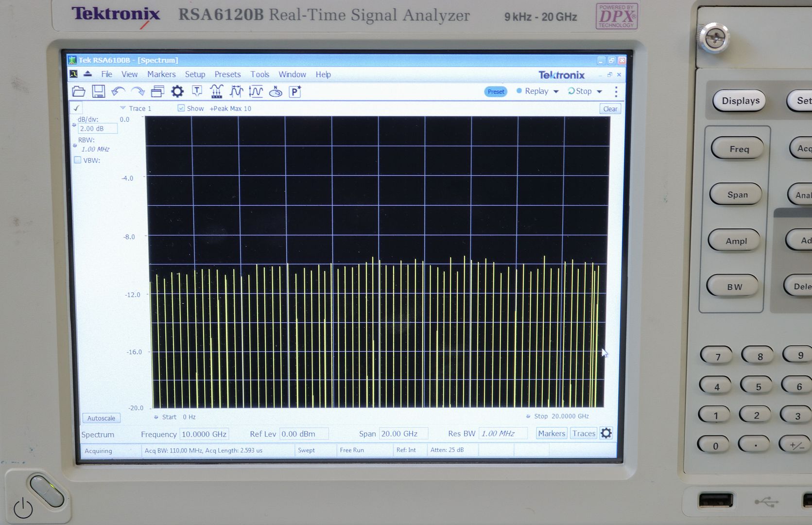
Task: Click the dB/div field showing 2.00 dB
Action: tap(97, 129)
